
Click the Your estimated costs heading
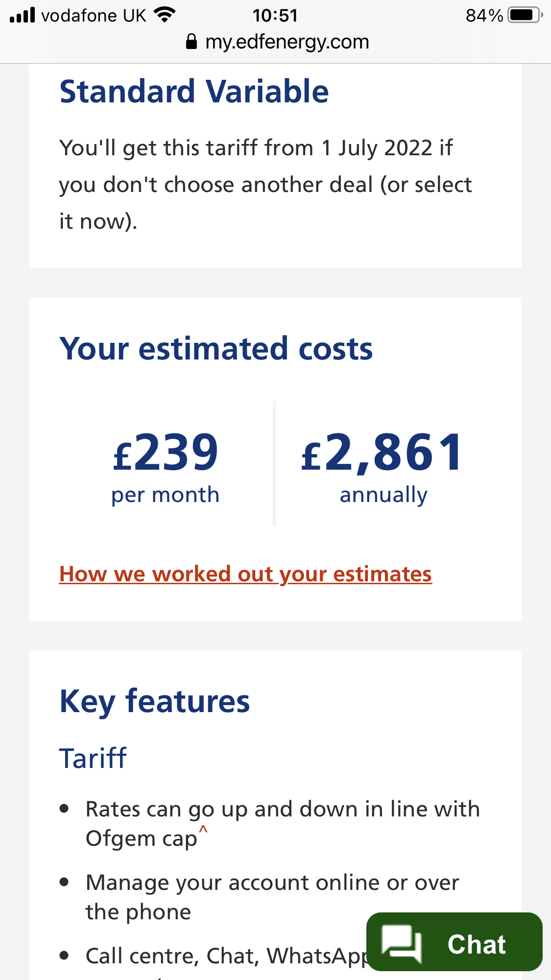tap(216, 349)
